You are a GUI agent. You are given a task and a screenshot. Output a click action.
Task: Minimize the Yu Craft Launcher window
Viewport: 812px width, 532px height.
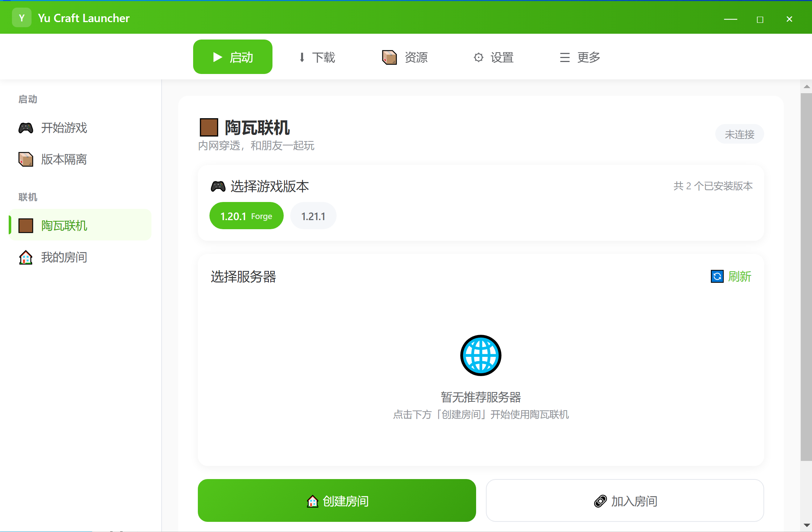(730, 19)
